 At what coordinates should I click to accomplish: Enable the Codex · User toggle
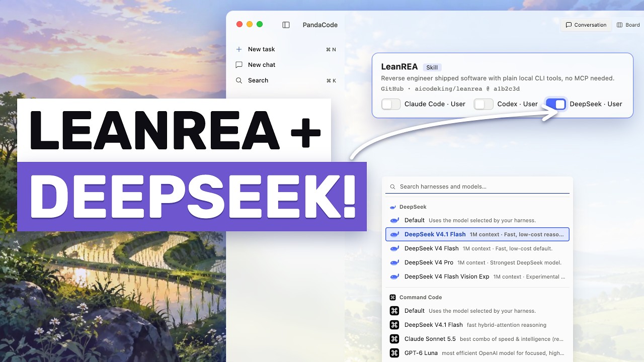tap(484, 104)
